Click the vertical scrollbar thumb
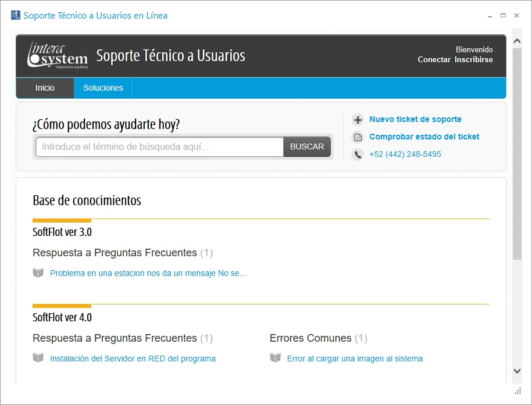532x405 pixels. coord(517,151)
